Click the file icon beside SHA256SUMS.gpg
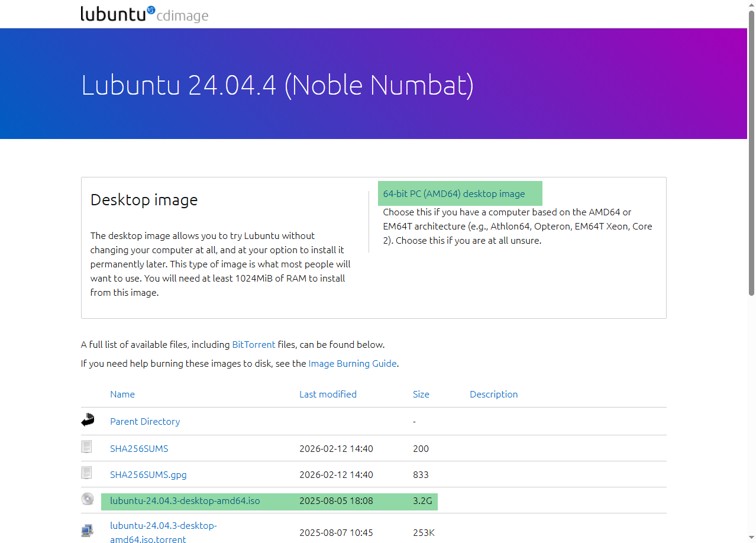Viewport: 756px width, 543px height. coord(87,473)
